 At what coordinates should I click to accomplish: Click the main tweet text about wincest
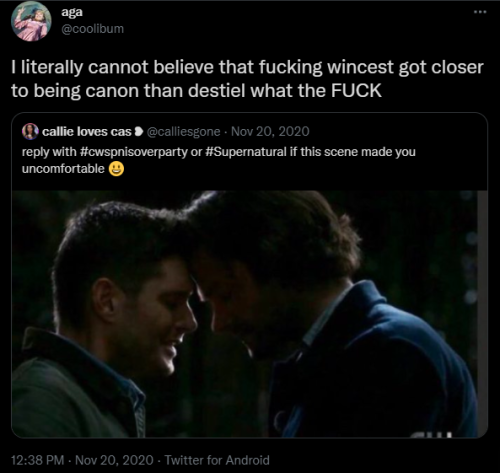[247, 79]
